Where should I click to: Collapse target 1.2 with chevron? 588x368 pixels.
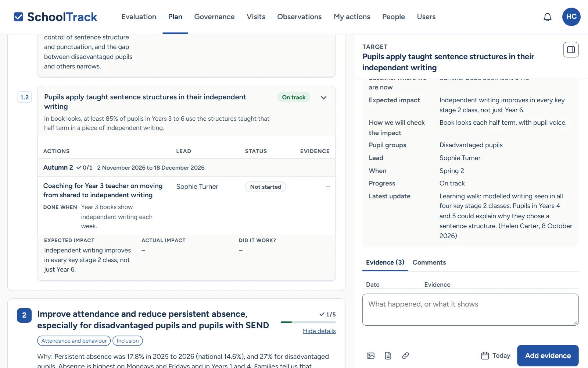tap(323, 98)
